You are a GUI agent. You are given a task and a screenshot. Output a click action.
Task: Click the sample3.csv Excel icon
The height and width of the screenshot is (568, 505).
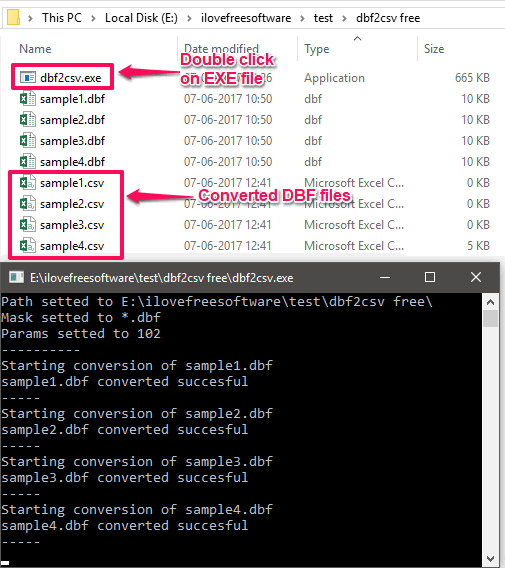pos(28,225)
